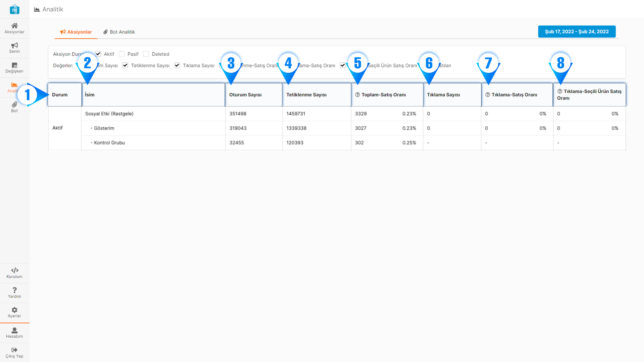Click the Senin megaphone icon

pos(14,46)
